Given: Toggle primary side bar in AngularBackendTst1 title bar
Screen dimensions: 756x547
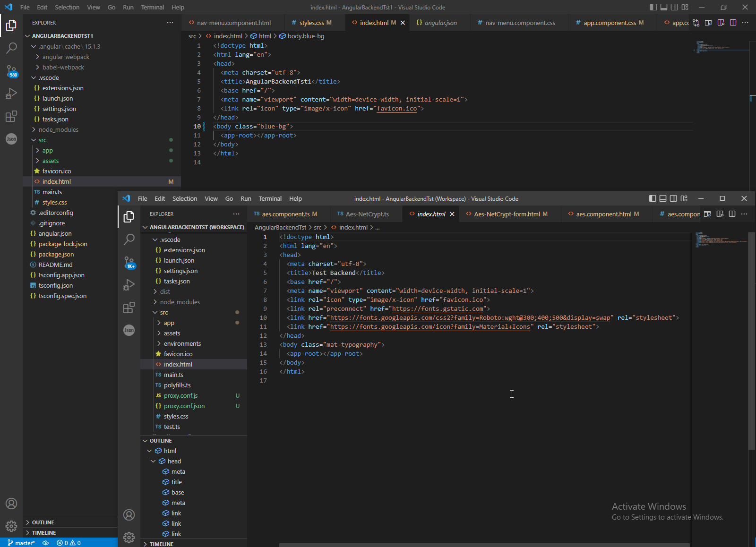Looking at the screenshot, I should point(653,7).
